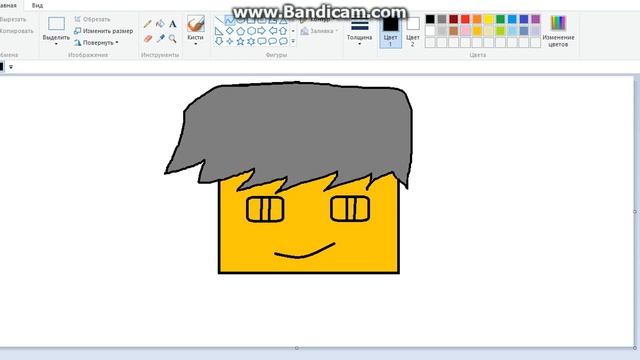Pick the Six-point star shape

(251, 41)
